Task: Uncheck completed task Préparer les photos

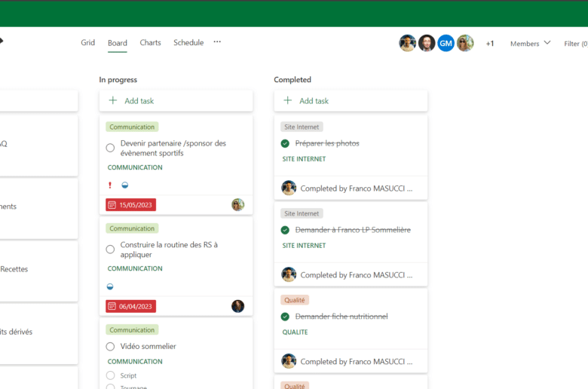Action: click(x=285, y=143)
